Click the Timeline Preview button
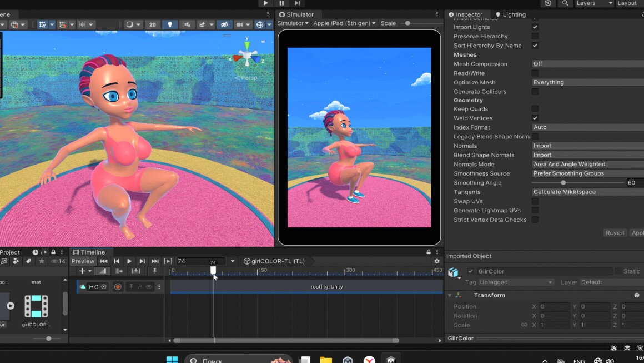This screenshot has width=644, height=363. [83, 261]
